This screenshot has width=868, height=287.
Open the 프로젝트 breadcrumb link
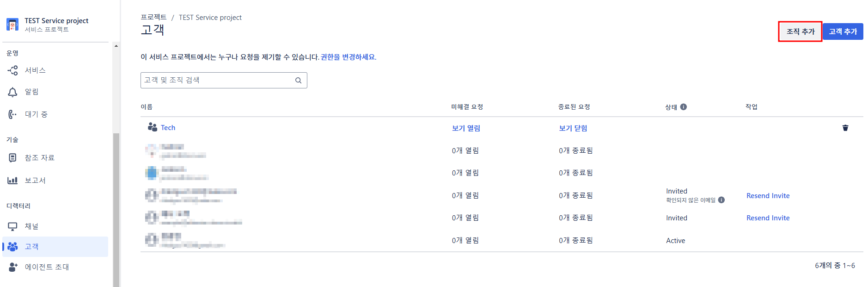tap(153, 17)
